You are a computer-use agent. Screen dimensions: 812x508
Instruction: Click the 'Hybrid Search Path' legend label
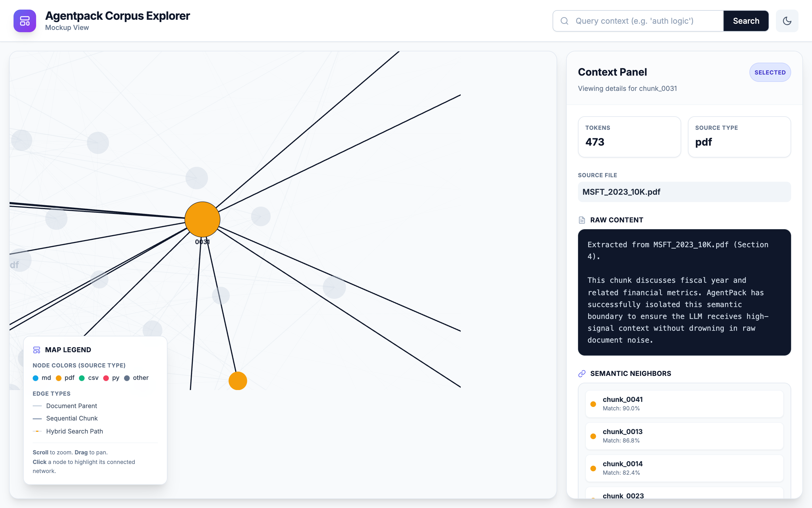(x=74, y=431)
